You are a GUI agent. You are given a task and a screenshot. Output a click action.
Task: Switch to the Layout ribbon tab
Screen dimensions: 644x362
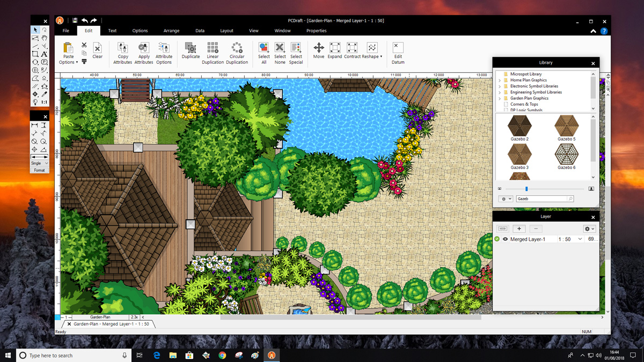(226, 31)
